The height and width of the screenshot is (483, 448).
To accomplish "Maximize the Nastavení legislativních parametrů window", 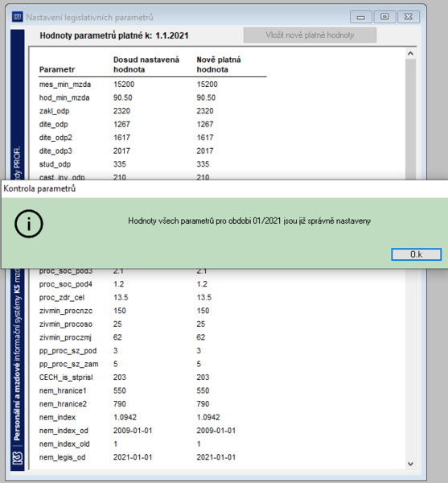I will 384,17.
